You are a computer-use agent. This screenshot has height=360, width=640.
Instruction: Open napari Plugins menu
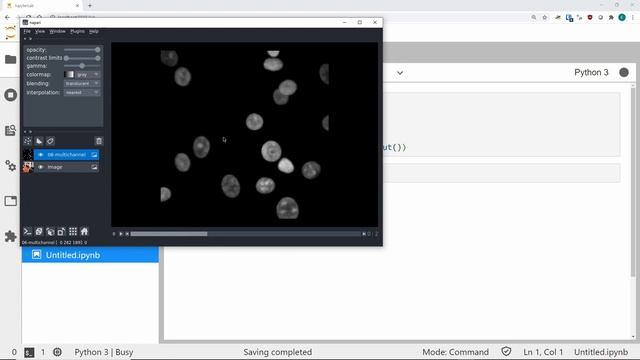pyautogui.click(x=77, y=31)
